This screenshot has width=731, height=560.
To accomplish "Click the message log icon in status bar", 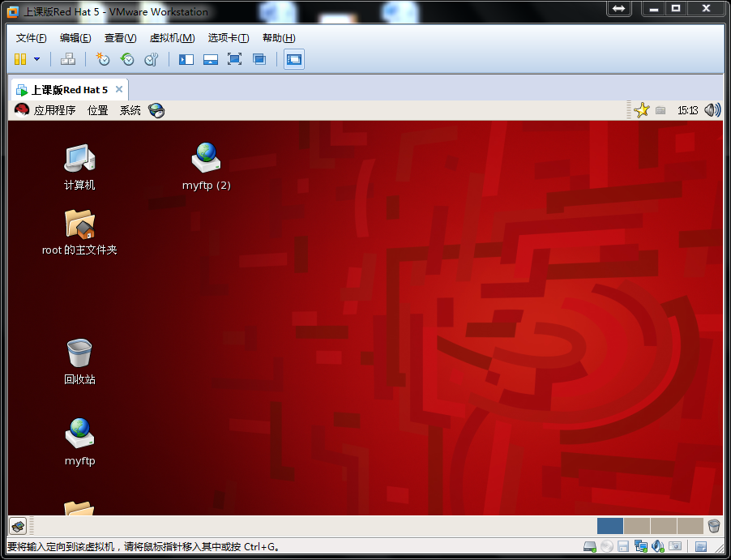I will pos(701,546).
